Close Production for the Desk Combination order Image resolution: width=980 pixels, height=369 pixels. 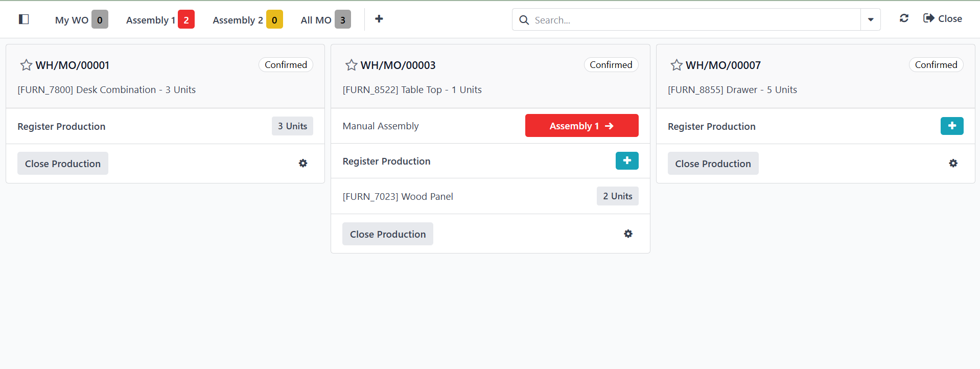click(x=63, y=164)
